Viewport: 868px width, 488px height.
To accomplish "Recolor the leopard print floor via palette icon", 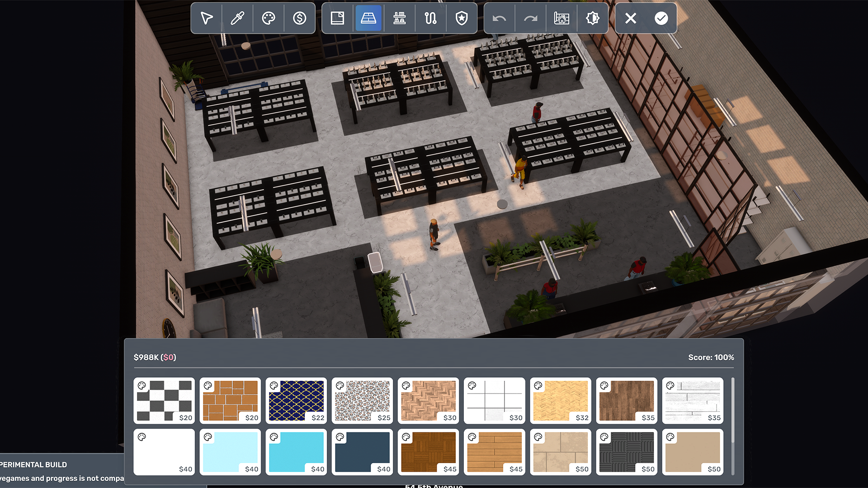I will tap(340, 385).
